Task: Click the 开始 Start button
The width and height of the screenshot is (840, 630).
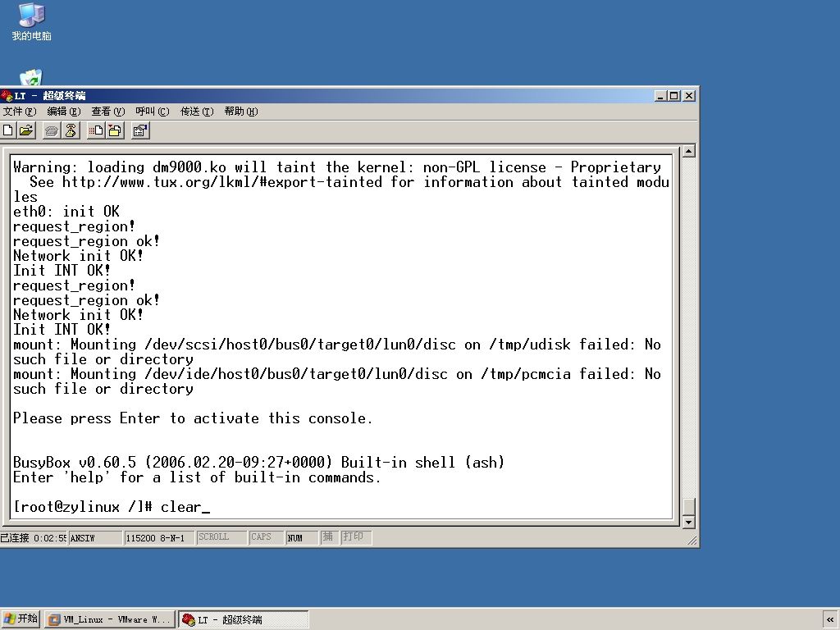Action: 21,619
